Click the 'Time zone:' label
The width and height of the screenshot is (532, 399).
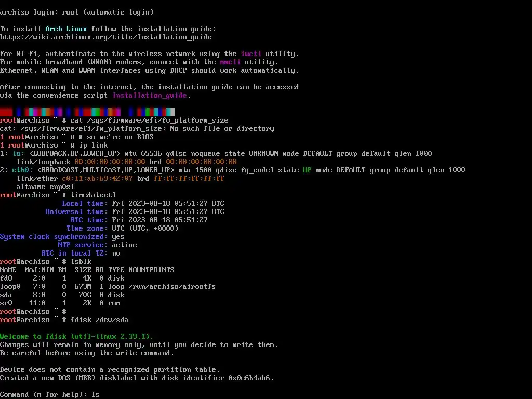tap(87, 229)
